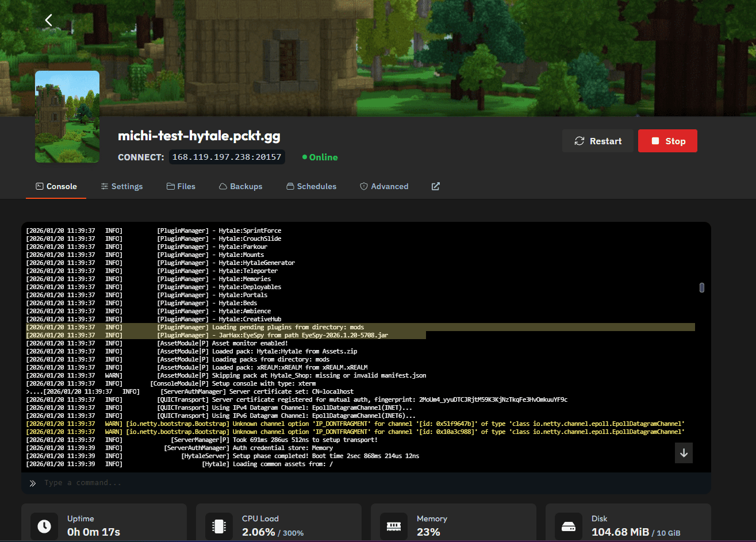Click the folder icon on the Files tab

pos(170,186)
